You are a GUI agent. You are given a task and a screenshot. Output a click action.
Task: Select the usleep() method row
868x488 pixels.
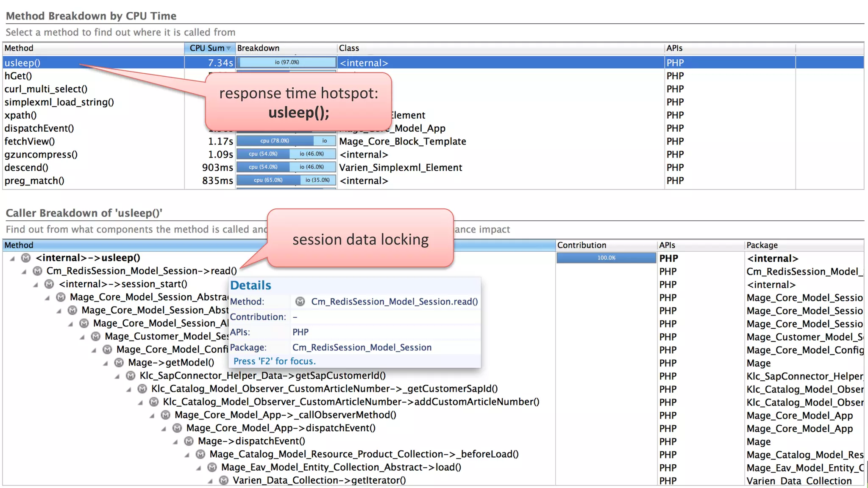point(433,63)
